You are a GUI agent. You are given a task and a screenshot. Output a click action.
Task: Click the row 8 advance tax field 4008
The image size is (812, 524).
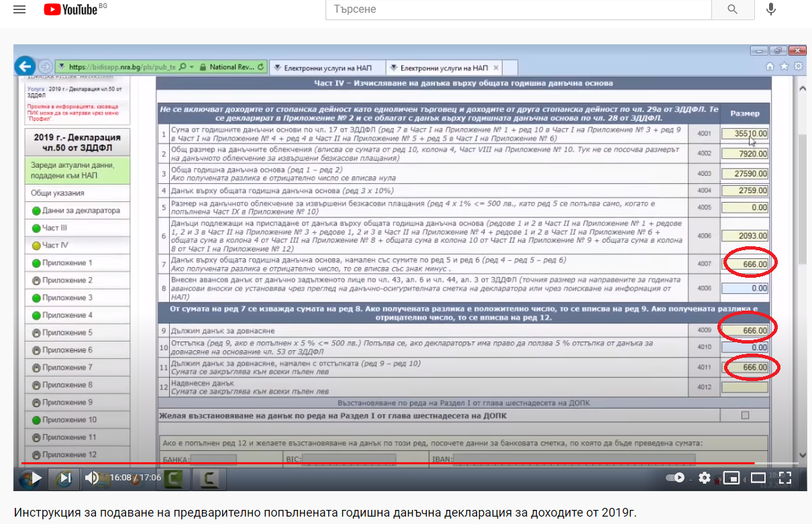point(745,289)
